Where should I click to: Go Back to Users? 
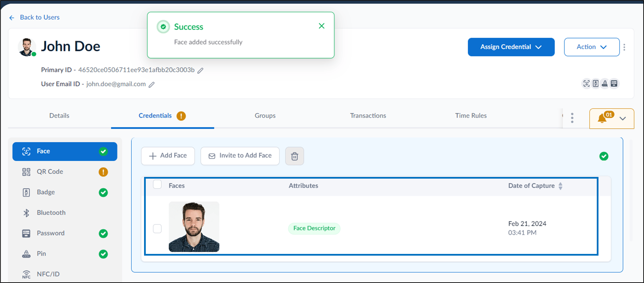pos(40,17)
